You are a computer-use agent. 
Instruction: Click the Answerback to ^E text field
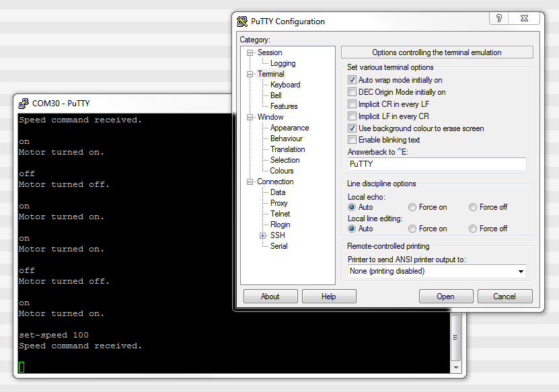436,164
